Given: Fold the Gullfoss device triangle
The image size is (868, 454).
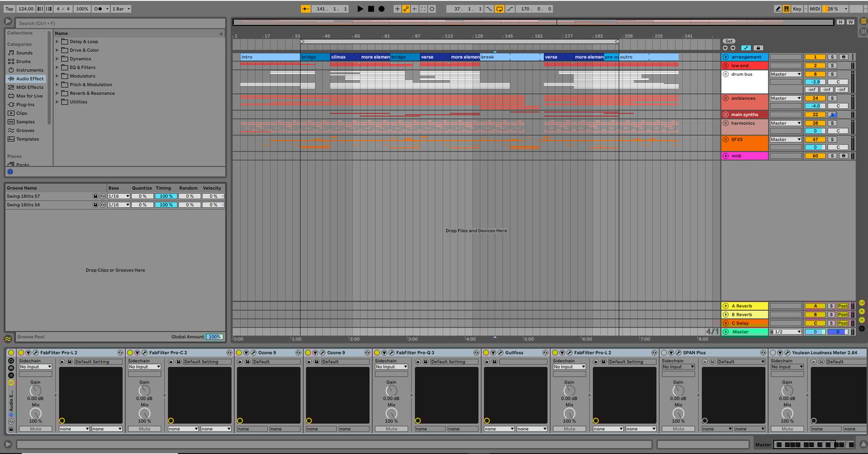Looking at the screenshot, I should click(492, 353).
